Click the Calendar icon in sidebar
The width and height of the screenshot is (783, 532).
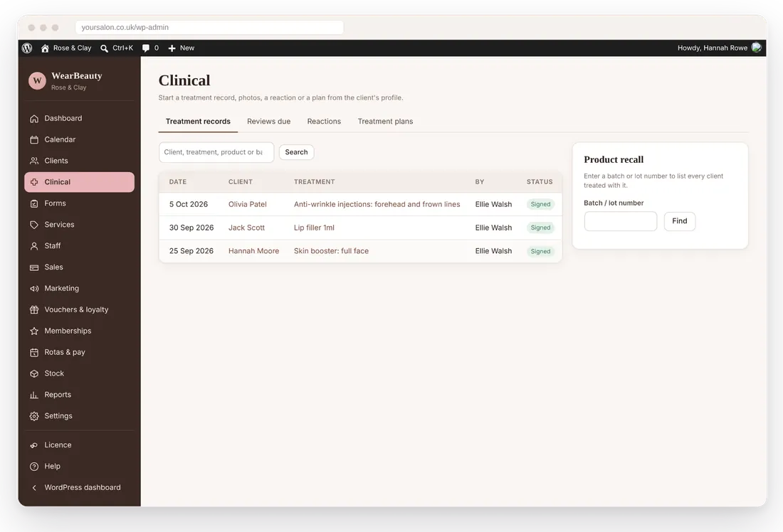34,139
